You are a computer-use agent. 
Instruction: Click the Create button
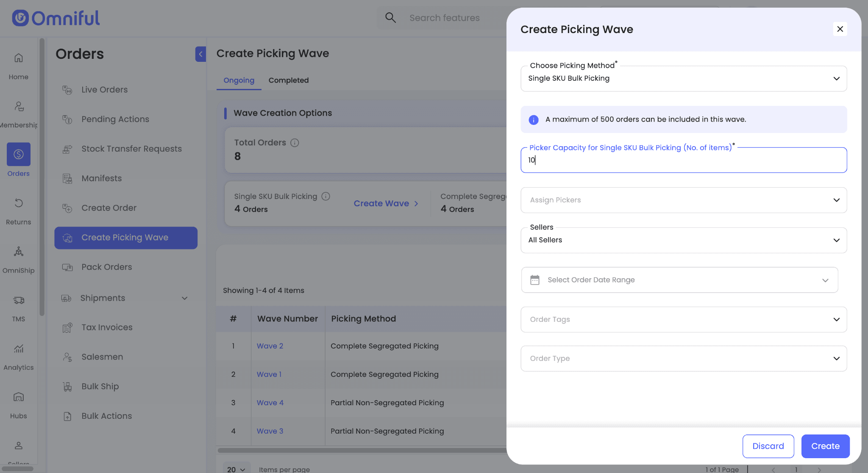tap(825, 446)
